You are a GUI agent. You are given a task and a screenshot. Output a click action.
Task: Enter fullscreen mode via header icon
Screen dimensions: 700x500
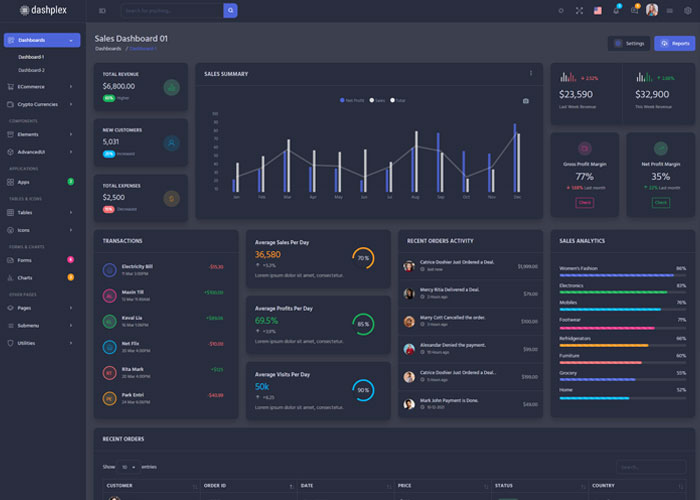[x=579, y=10]
